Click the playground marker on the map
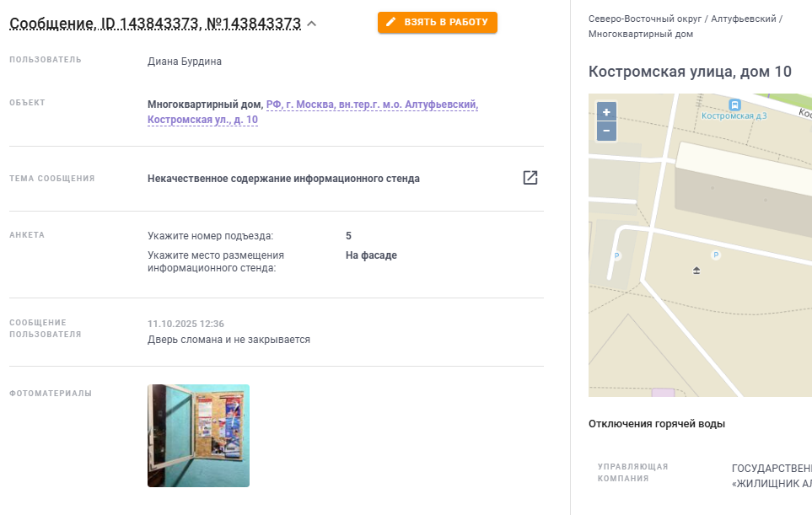Screen dimensions: 812x515 tap(696, 271)
